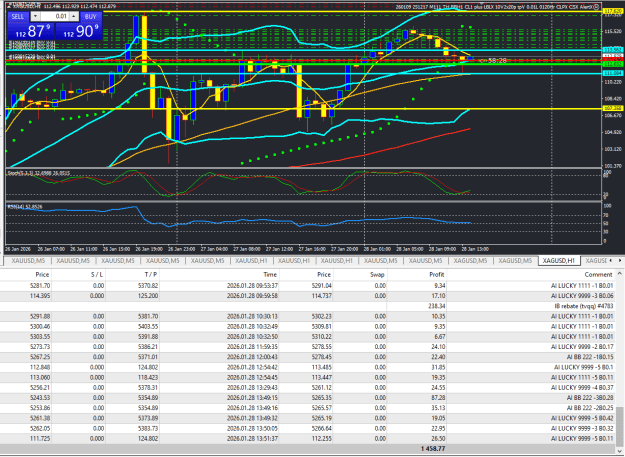Image resolution: width=625 pixels, height=457 pixels.
Task: Click the open price 5281.70
Action: tap(42, 286)
